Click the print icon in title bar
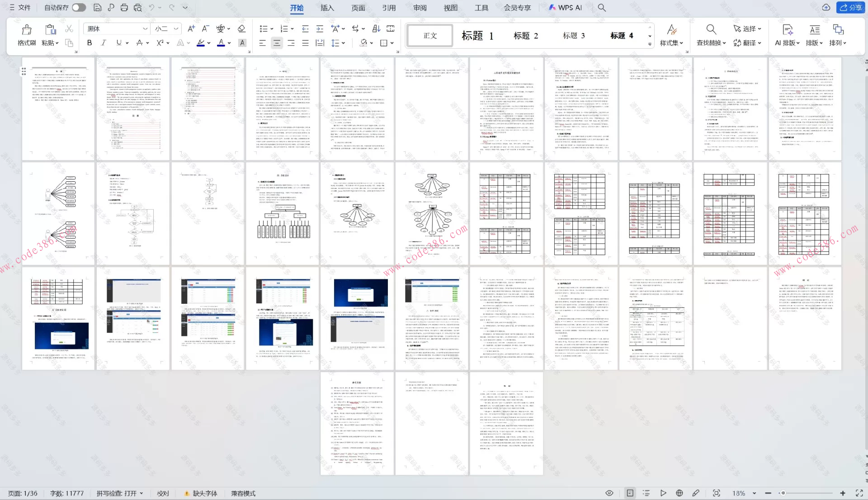868x500 pixels. click(x=124, y=8)
